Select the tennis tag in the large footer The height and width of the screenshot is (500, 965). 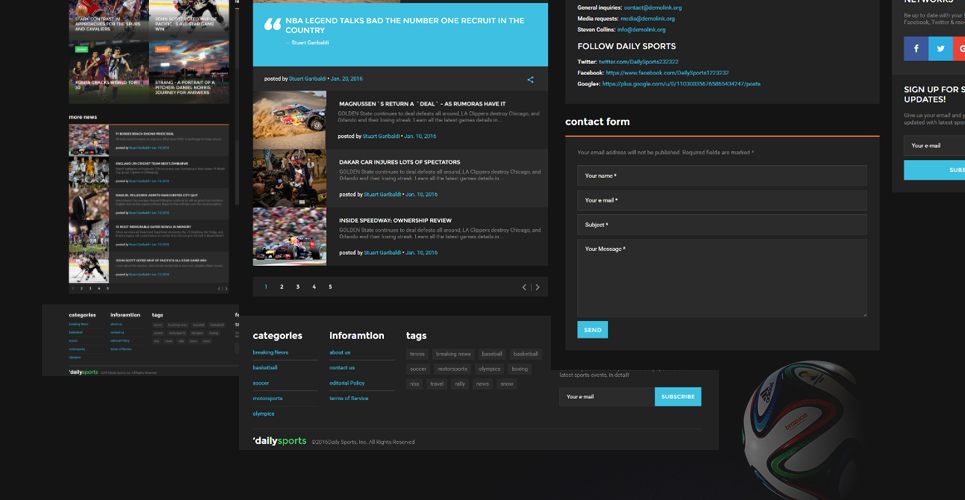click(x=417, y=354)
